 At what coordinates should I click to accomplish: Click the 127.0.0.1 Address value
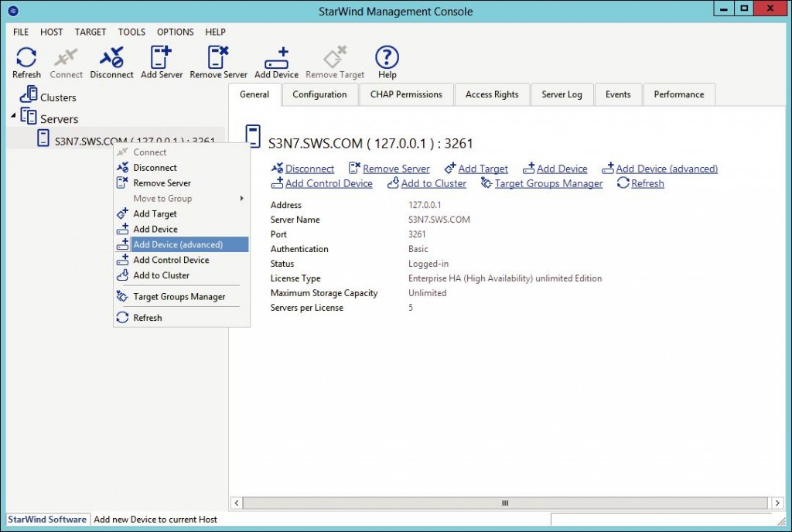click(425, 205)
